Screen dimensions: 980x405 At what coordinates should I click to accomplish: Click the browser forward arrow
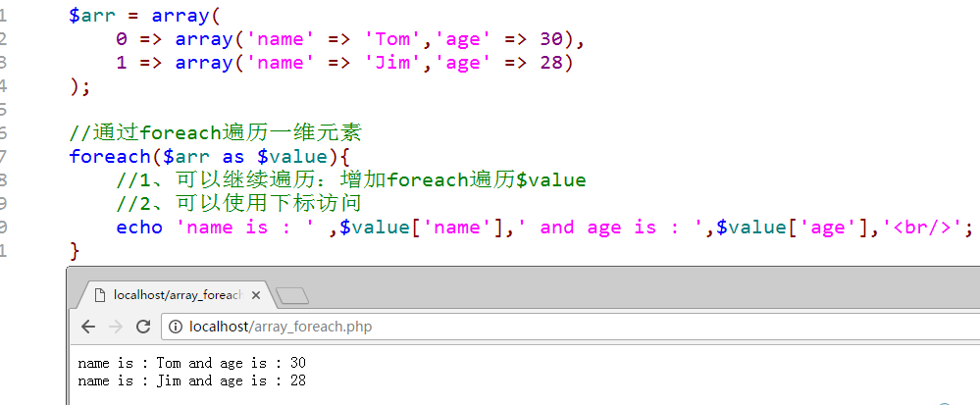[116, 327]
